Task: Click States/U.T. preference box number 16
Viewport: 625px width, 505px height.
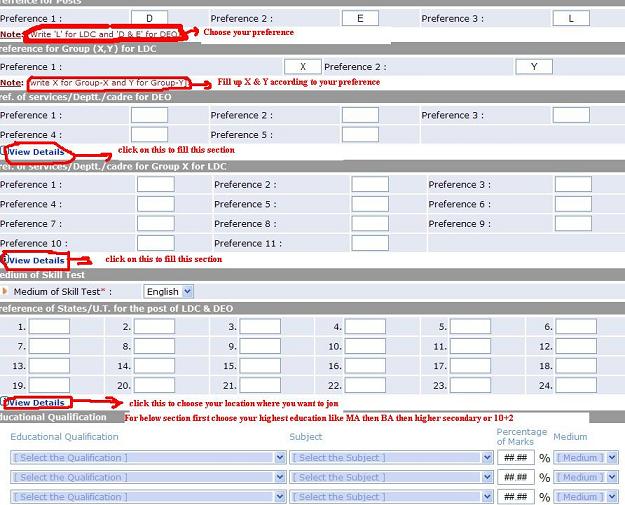Action: coord(365,365)
